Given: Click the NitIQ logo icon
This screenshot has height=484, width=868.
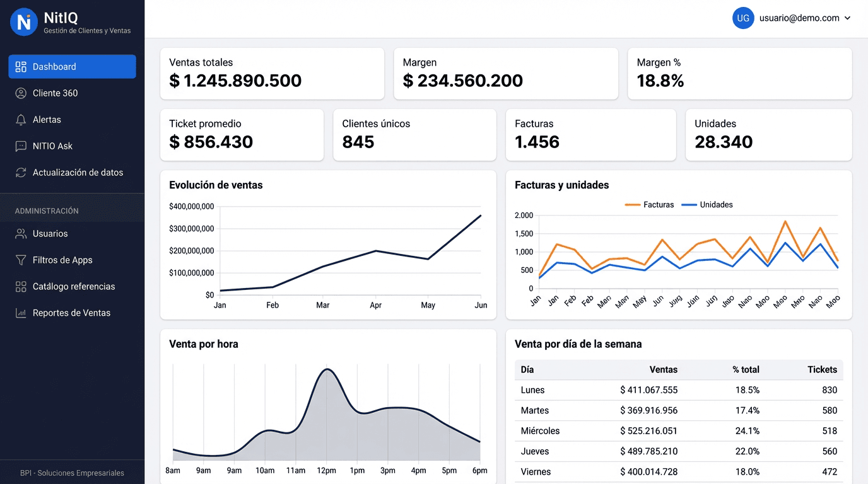Looking at the screenshot, I should coord(23,22).
